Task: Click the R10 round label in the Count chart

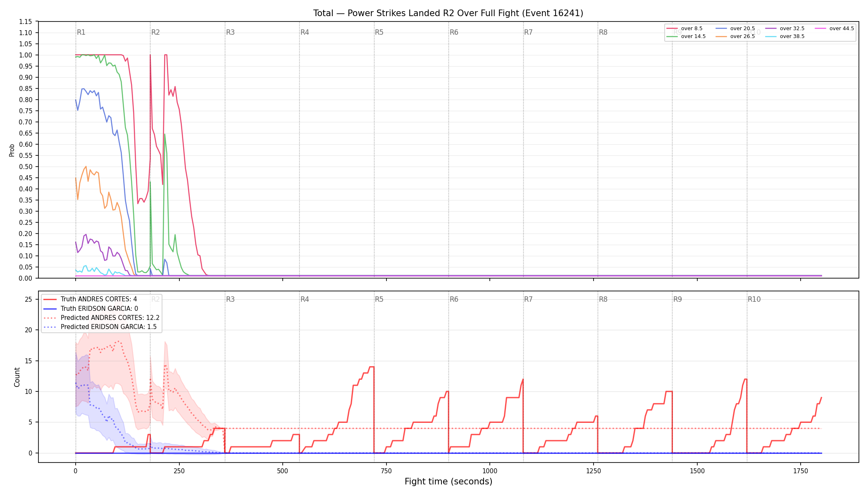Action: click(x=754, y=299)
